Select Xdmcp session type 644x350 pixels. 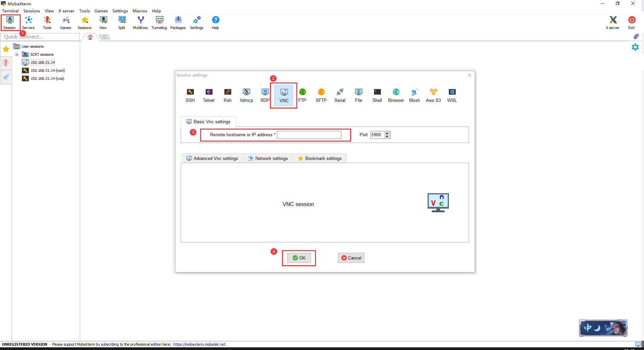pos(247,95)
